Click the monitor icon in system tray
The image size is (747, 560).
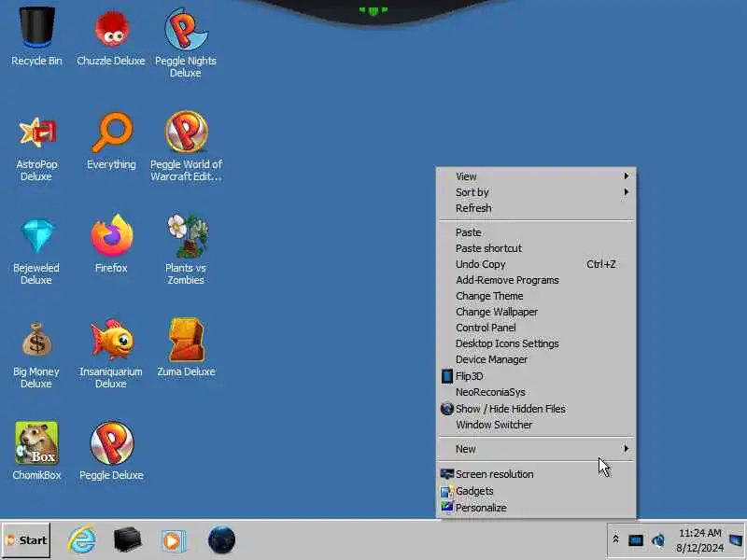click(x=636, y=540)
